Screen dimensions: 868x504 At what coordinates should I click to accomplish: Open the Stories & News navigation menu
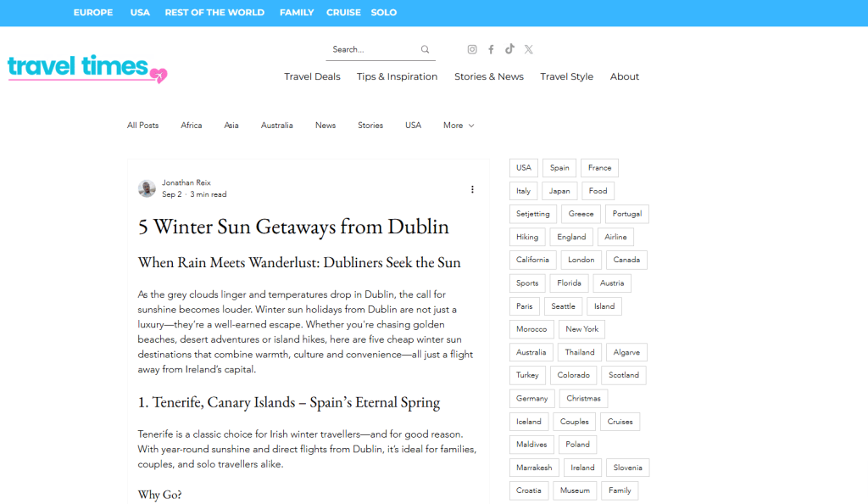(x=489, y=76)
